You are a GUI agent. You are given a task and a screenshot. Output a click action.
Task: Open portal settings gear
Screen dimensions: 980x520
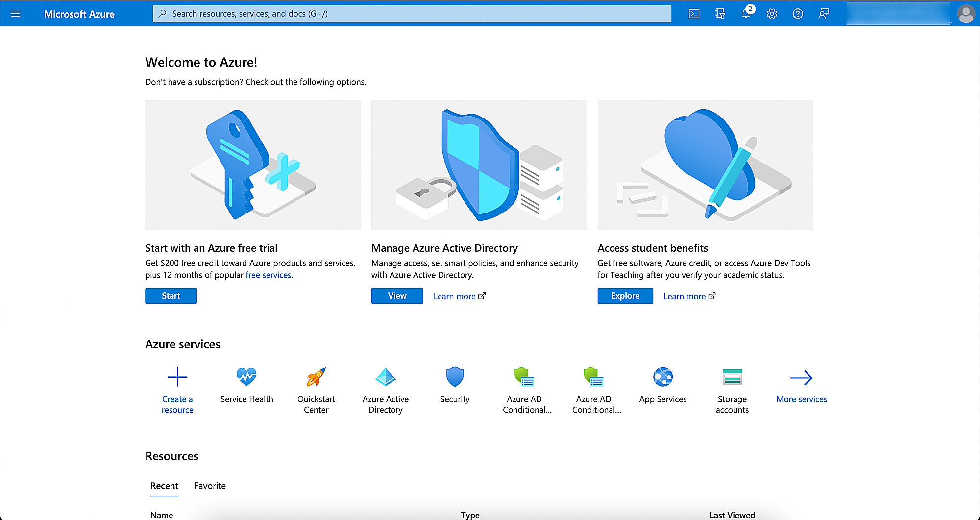772,14
